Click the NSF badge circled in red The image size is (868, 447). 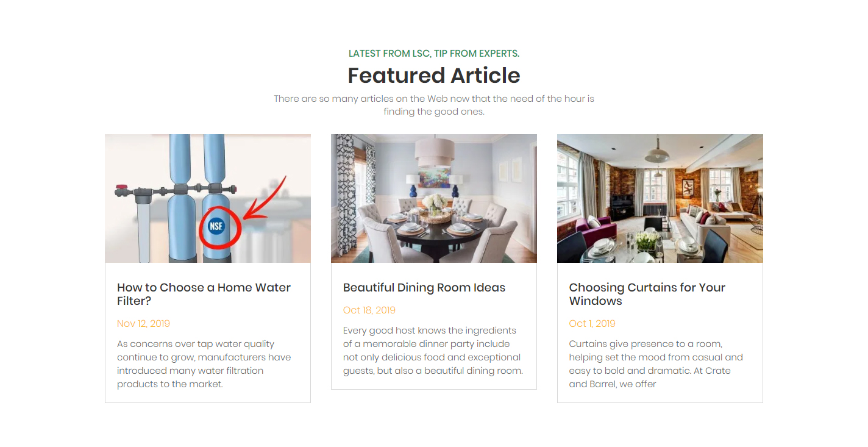click(216, 226)
